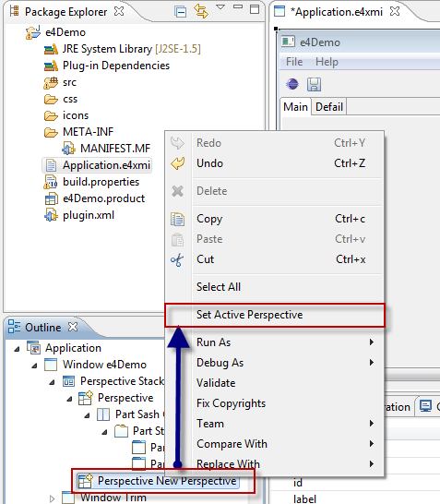Click the Collapse All icon in Package Explorer
The image size is (440, 504).
tap(180, 12)
